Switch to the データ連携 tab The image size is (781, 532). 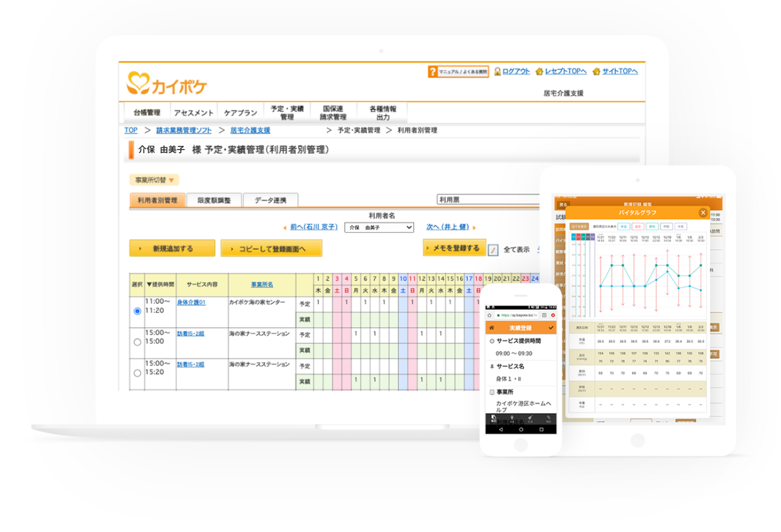click(270, 201)
